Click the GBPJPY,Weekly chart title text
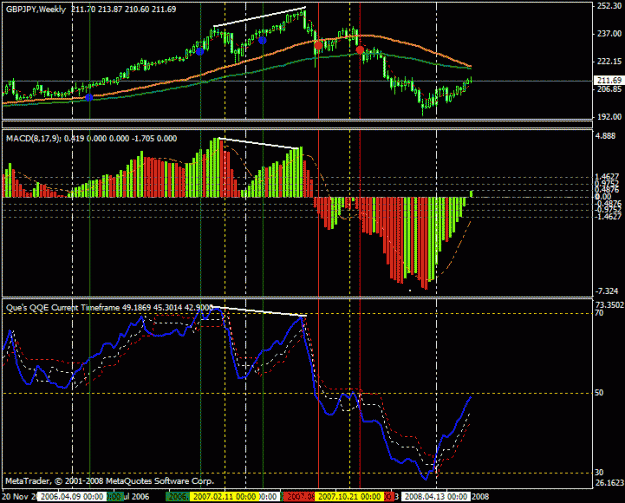Viewport: 625px width, 503px height. (x=35, y=9)
